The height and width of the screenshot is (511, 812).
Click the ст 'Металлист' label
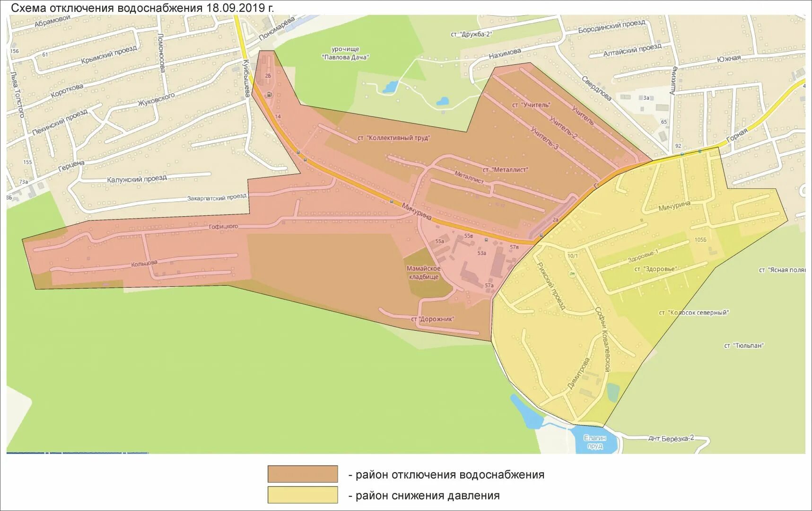point(506,169)
